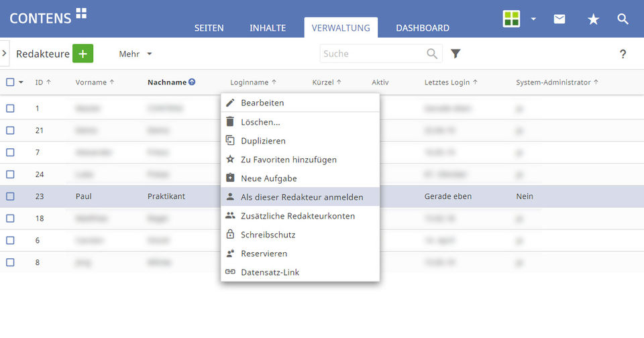Click ID cell 21
644x338 pixels.
point(40,131)
